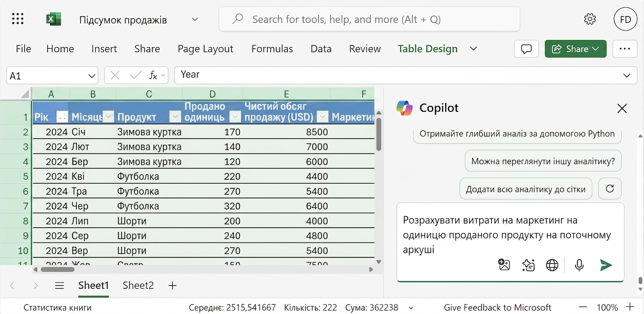Click cell with value 8500
Screen dimensions: 644x314
point(286,132)
